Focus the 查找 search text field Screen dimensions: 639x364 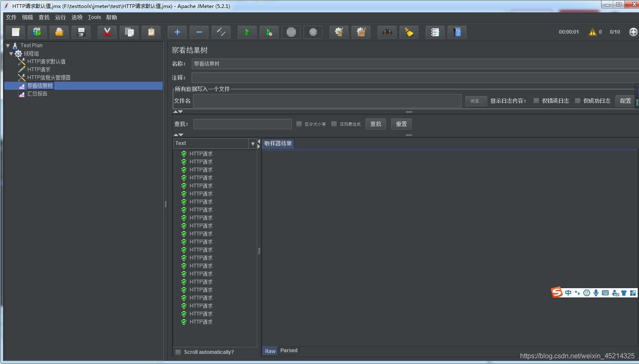(242, 124)
